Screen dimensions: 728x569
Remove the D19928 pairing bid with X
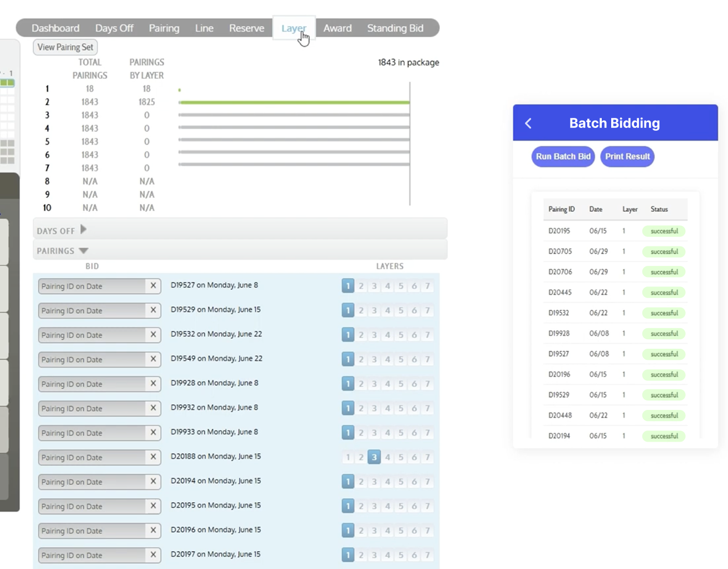pos(153,384)
